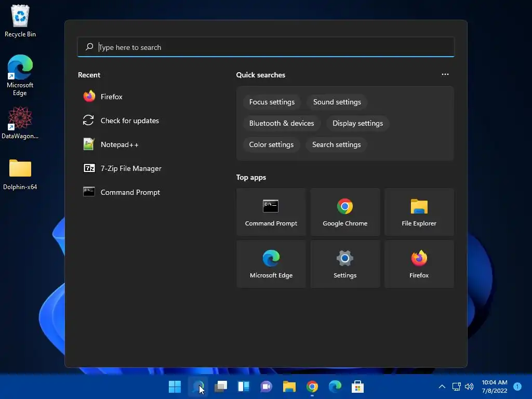Select Search settings quick search
The height and width of the screenshot is (399, 532).
[x=336, y=144]
